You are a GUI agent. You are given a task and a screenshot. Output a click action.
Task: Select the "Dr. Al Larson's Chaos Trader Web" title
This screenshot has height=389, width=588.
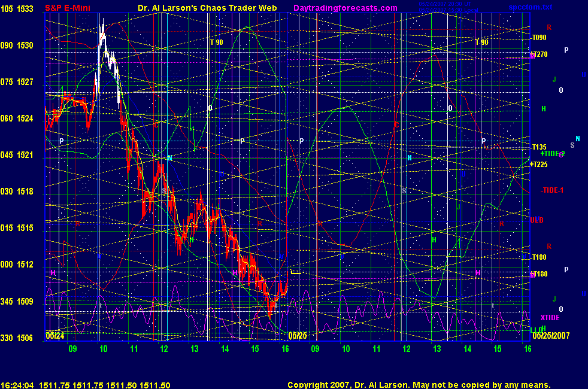pyautogui.click(x=207, y=8)
